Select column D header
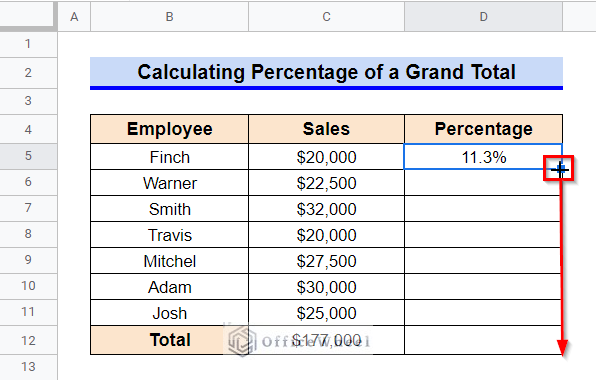596x380 pixels. coord(483,17)
